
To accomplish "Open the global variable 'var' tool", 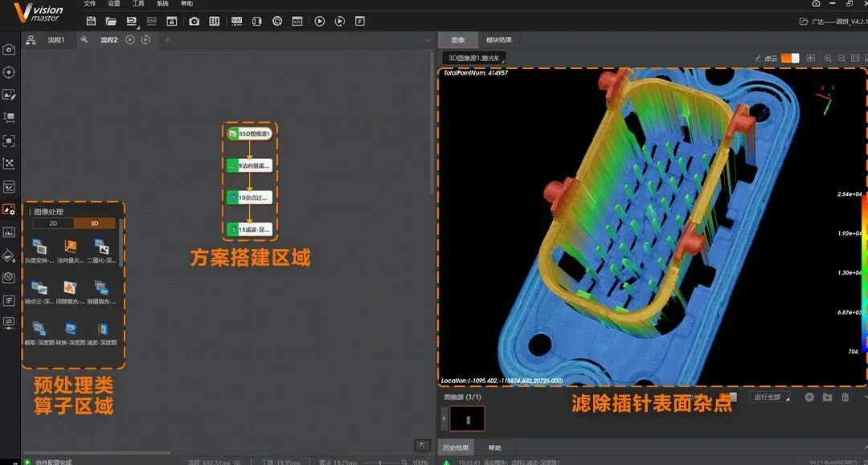I will 236,21.
